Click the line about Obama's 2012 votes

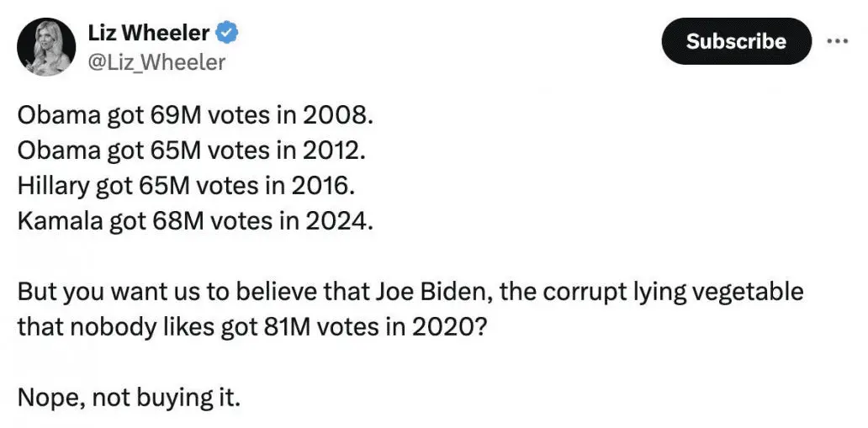tap(193, 151)
